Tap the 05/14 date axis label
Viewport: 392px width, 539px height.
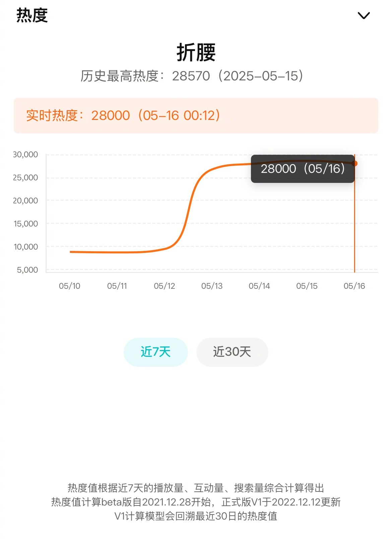[259, 286]
